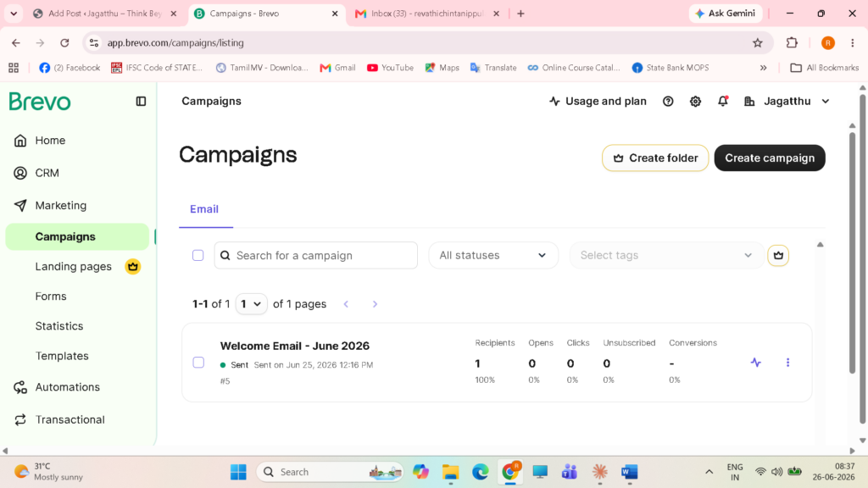Open Microsoft Teams taskbar icon
868x488 pixels.
[570, 472]
